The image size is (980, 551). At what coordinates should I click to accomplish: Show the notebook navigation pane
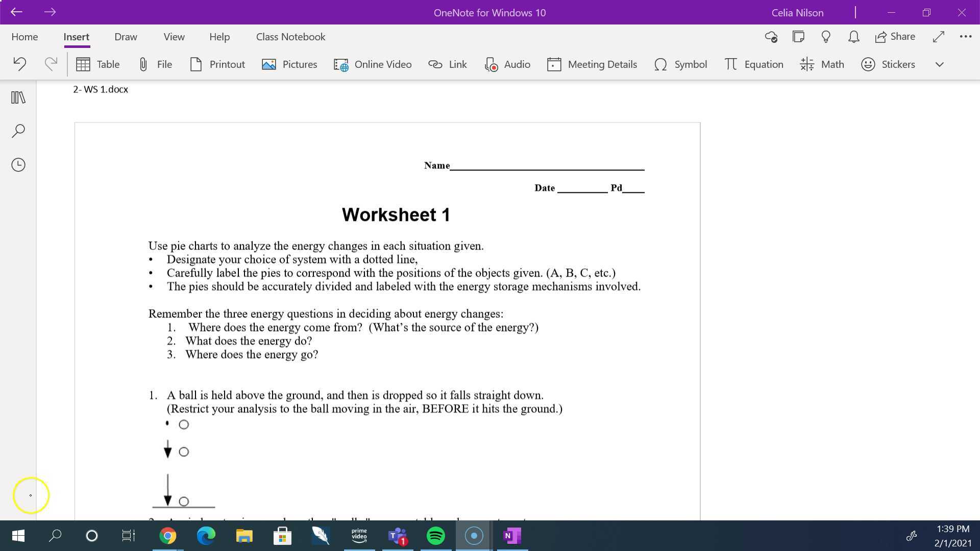(18, 97)
